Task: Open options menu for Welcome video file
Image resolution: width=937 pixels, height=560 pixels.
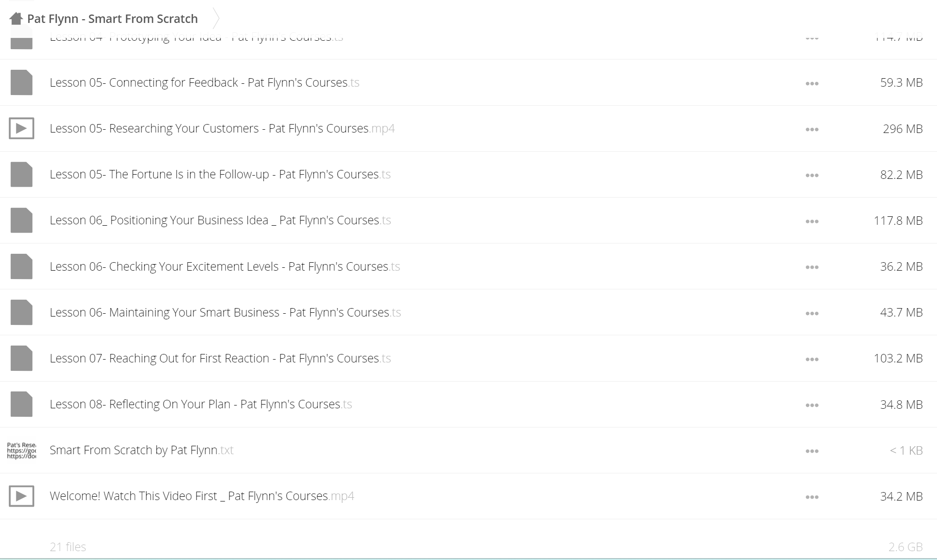Action: (812, 497)
